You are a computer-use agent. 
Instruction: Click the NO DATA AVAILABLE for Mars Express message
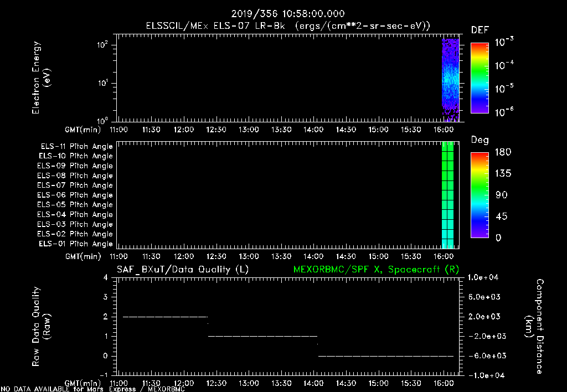(x=93, y=389)
